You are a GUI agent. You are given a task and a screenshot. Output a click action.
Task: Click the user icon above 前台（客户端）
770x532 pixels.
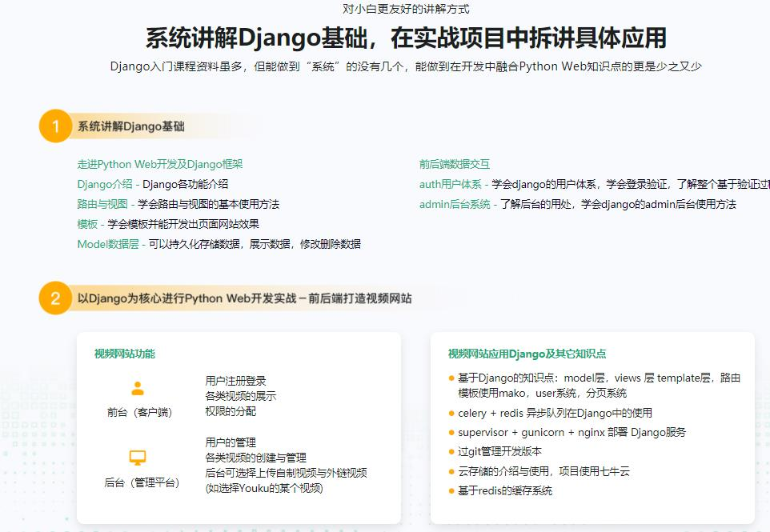pyautogui.click(x=138, y=389)
